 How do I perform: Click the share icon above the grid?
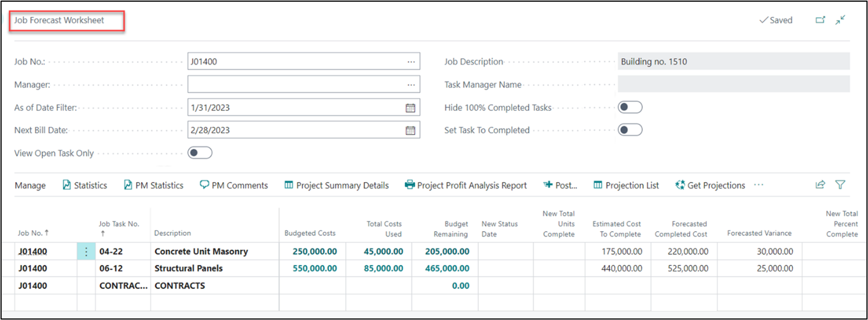pos(820,185)
